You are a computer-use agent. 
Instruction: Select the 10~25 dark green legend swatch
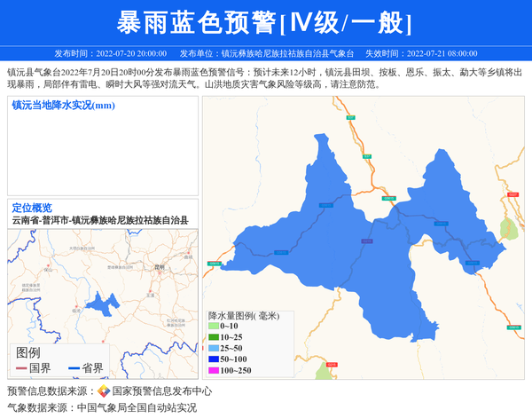(214, 337)
